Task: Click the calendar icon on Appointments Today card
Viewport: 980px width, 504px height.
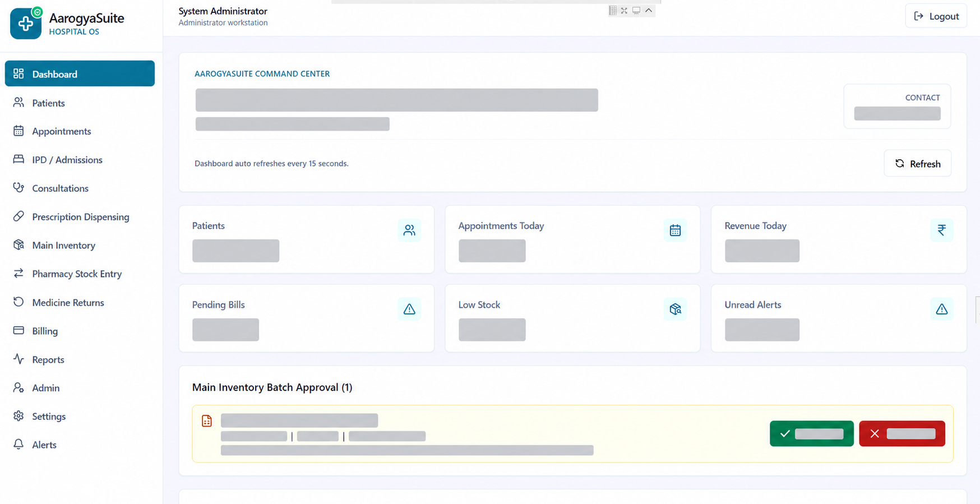Action: [675, 230]
